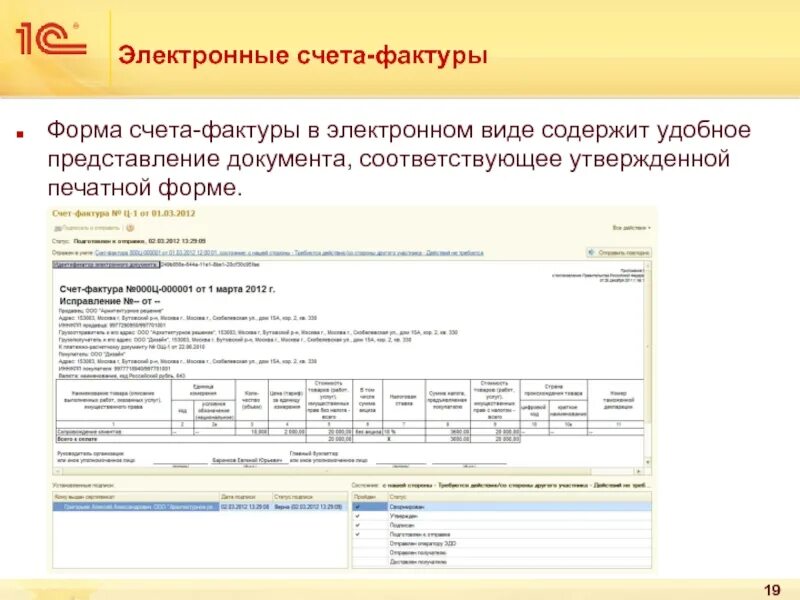Viewport: 800px width, 600px height.
Task: Select the Отправлен получателю status row
Action: (x=502, y=553)
